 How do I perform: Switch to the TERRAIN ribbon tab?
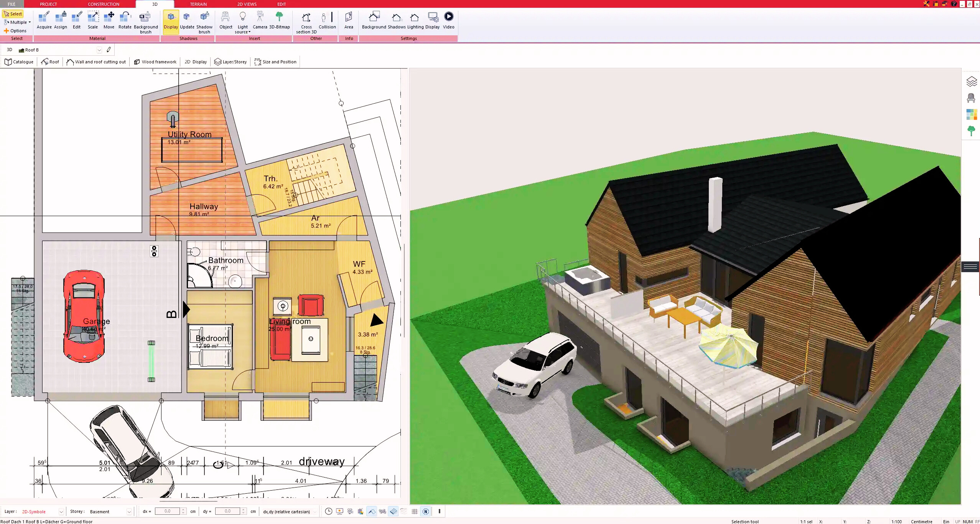pyautogui.click(x=198, y=4)
